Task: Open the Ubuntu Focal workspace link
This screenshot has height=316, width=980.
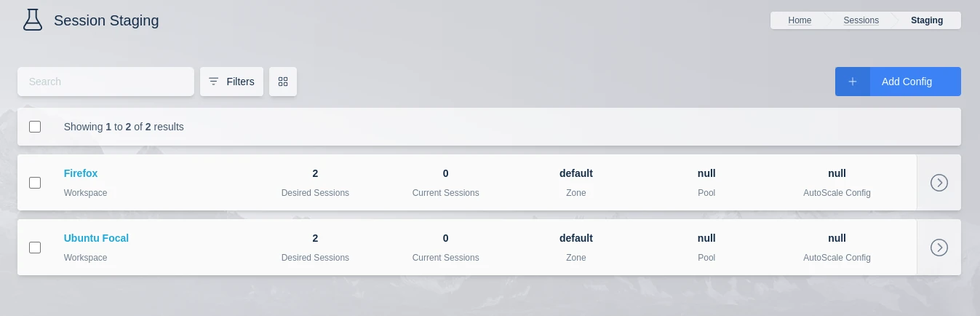Action: pyautogui.click(x=96, y=238)
